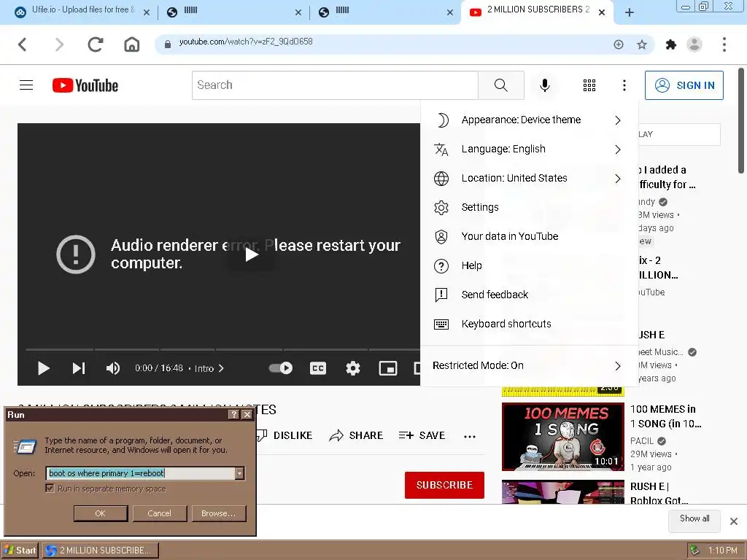Click Browse... in the Run dialog
Image resolution: width=747 pixels, height=560 pixels.
[219, 513]
